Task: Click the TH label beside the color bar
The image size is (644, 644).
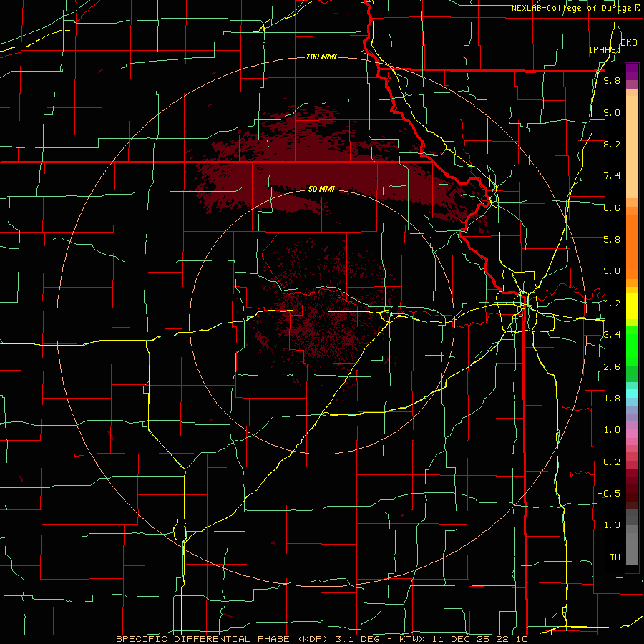Action: 615,557
